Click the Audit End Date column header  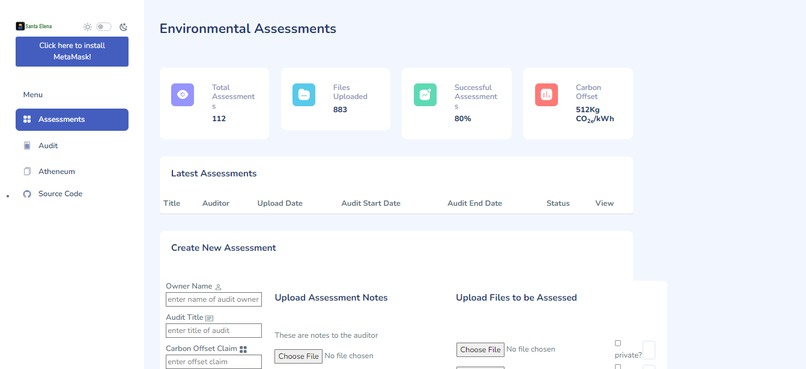tap(474, 203)
